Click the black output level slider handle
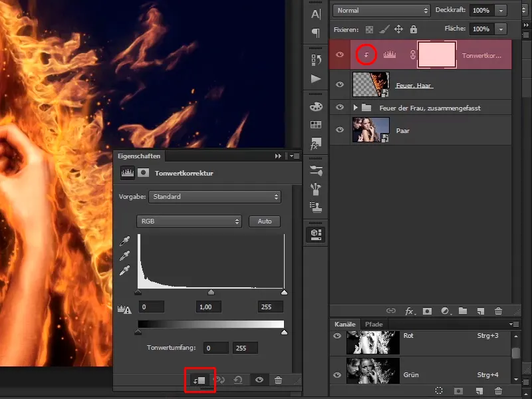The image size is (532, 399). [x=138, y=332]
